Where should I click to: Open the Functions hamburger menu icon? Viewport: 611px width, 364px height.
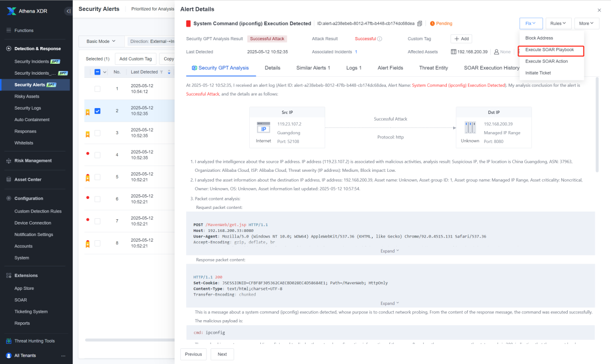click(x=8, y=30)
